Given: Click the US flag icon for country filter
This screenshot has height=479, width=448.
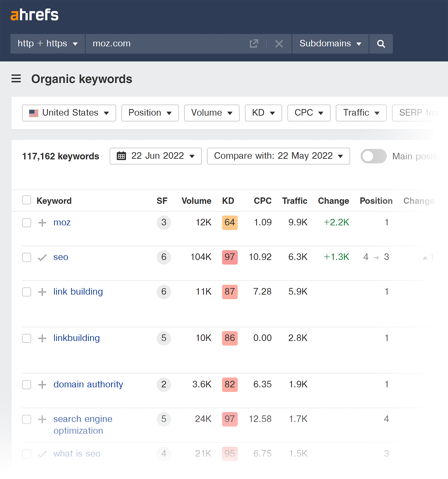Looking at the screenshot, I should [34, 113].
